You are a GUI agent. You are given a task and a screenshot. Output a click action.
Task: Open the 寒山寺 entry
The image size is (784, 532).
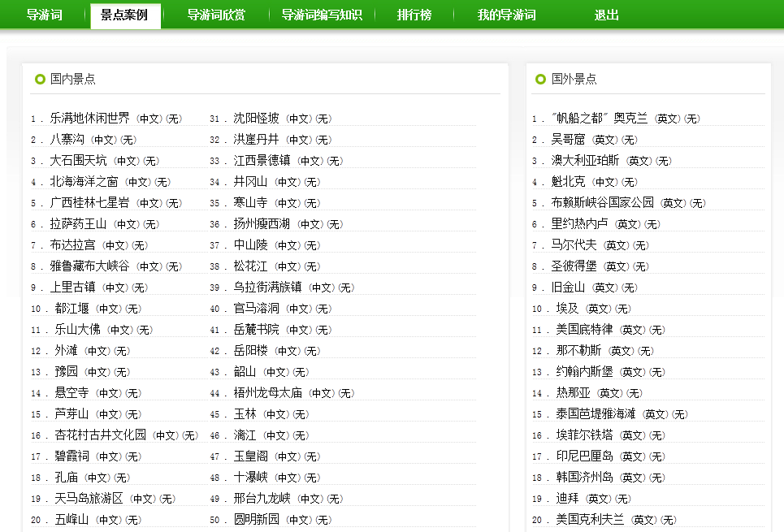click(x=250, y=202)
